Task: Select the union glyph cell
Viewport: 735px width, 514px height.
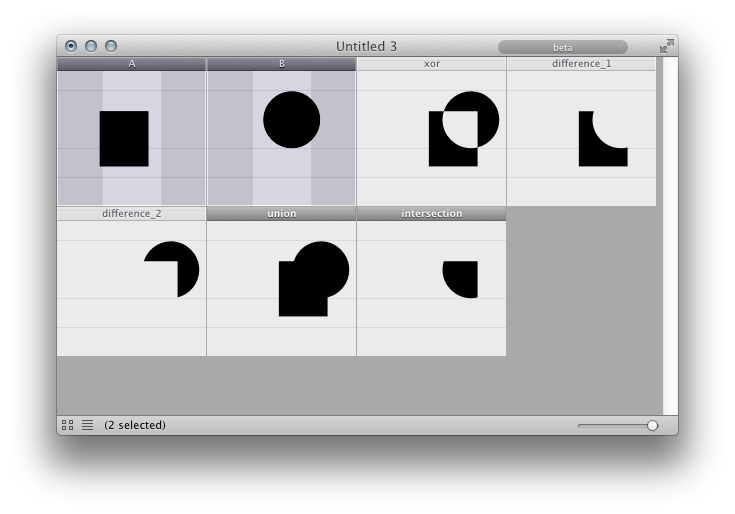Action: (x=281, y=288)
